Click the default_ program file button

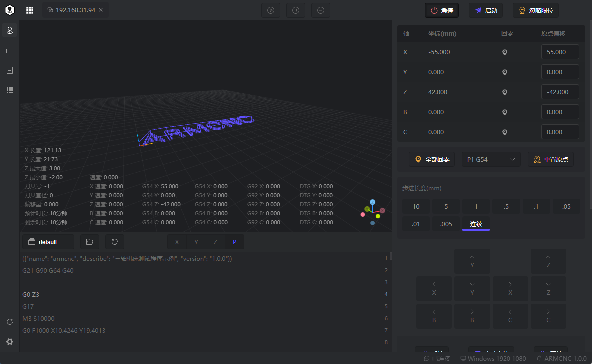(x=48, y=242)
